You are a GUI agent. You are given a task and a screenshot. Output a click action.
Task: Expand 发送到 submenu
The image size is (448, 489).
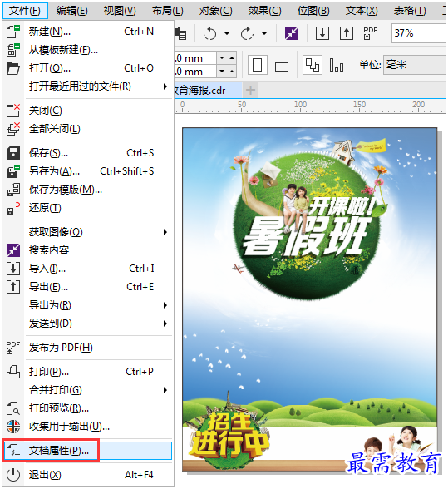(x=165, y=324)
